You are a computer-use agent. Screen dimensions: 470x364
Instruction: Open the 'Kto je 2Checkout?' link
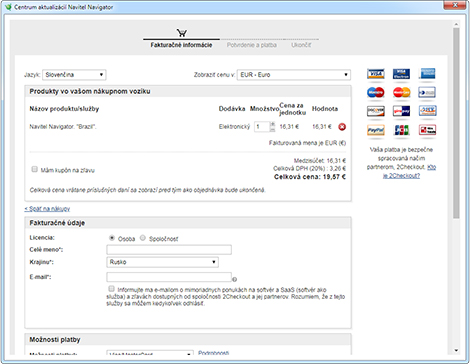[x=409, y=171]
